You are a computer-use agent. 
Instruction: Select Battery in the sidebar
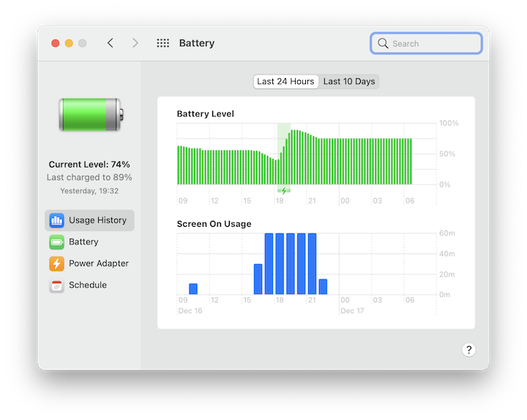pos(89,242)
